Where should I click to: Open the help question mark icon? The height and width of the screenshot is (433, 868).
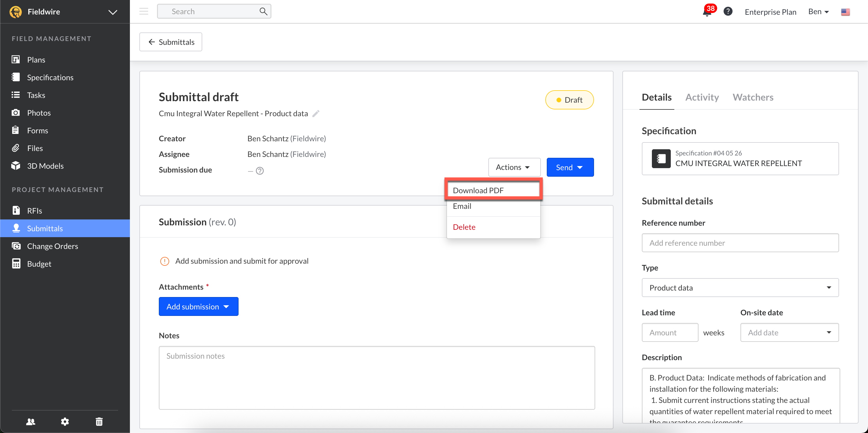[x=728, y=12]
